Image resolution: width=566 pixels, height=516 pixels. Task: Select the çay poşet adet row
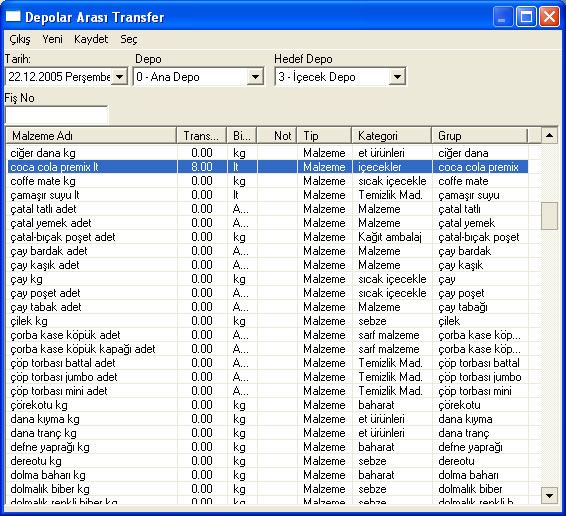(x=267, y=293)
